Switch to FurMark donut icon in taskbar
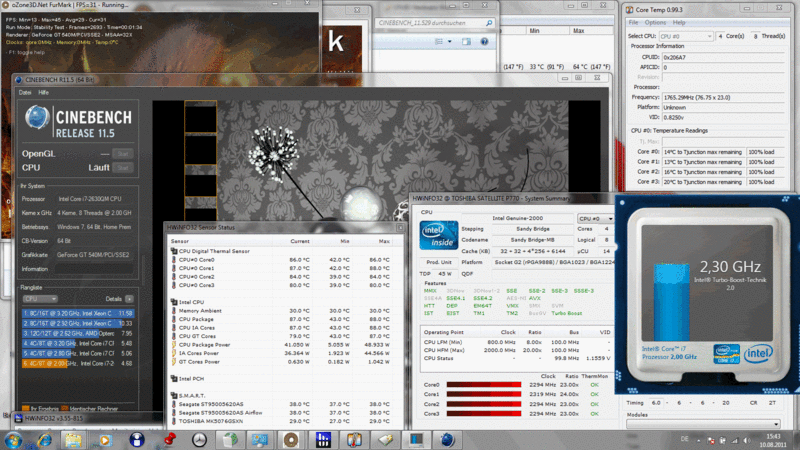 pyautogui.click(x=291, y=440)
